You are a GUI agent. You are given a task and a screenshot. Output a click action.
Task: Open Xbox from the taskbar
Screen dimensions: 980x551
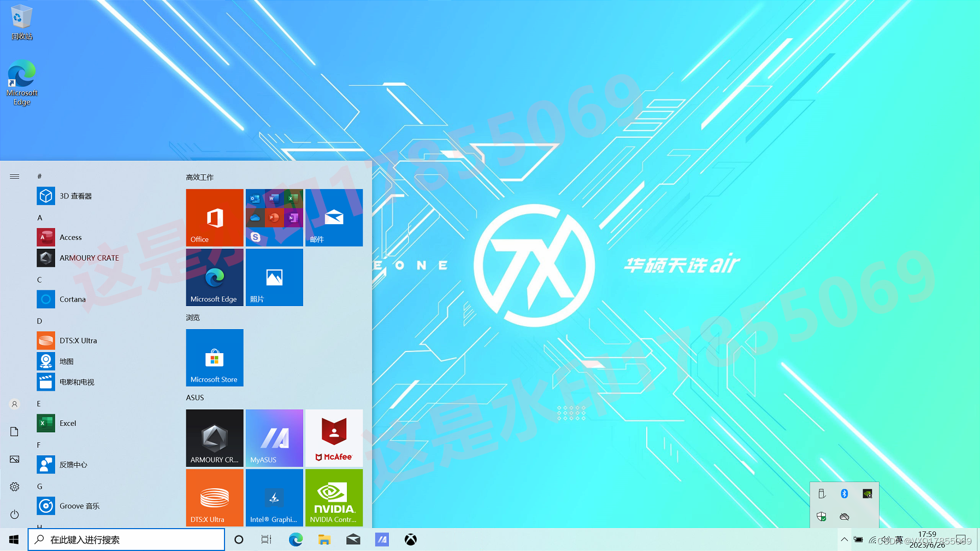[411, 540]
